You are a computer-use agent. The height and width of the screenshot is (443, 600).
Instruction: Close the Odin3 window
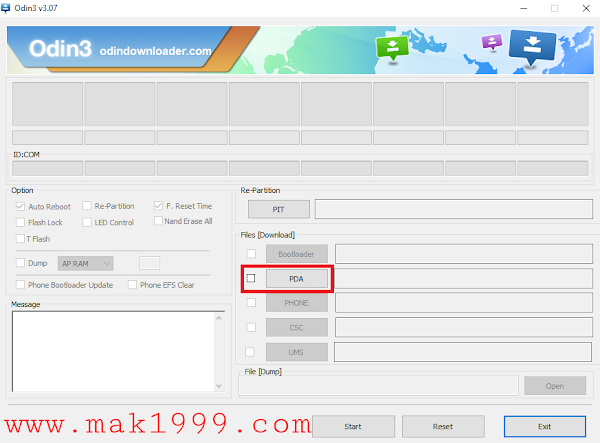(x=586, y=8)
